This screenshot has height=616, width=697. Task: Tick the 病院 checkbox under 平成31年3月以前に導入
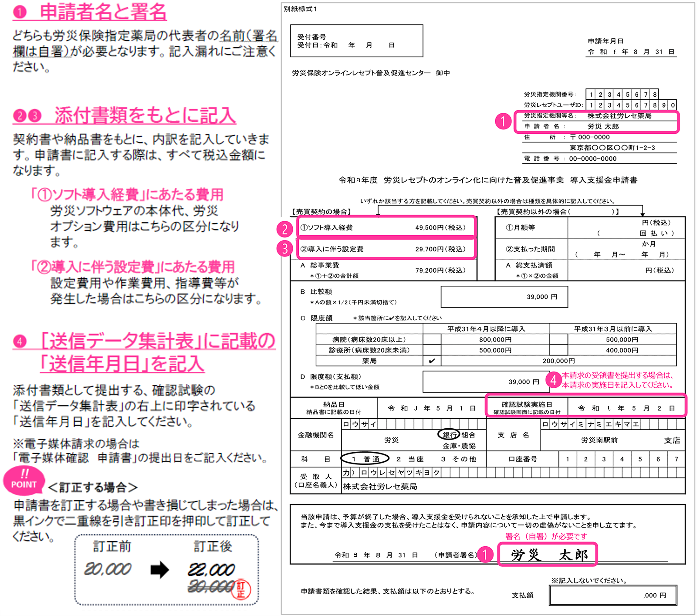(559, 339)
